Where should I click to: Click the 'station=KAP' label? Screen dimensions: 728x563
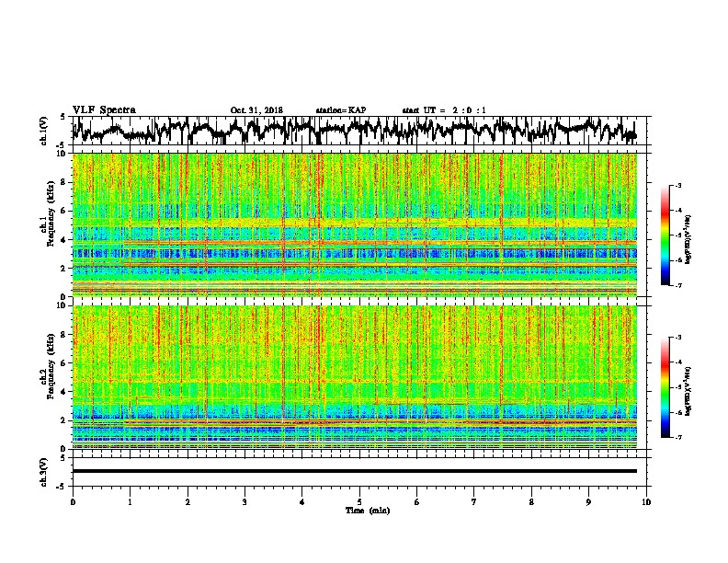click(x=341, y=110)
